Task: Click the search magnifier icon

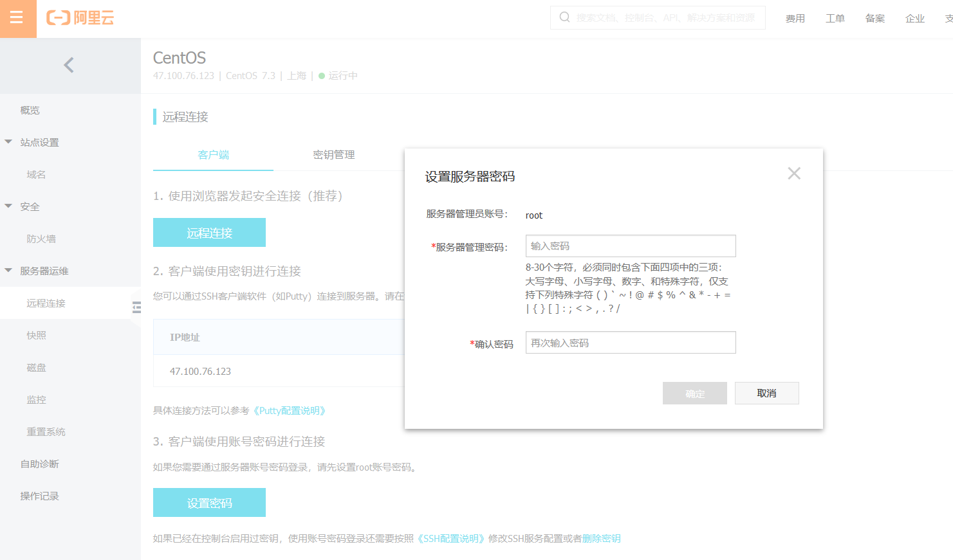Action: tap(564, 17)
